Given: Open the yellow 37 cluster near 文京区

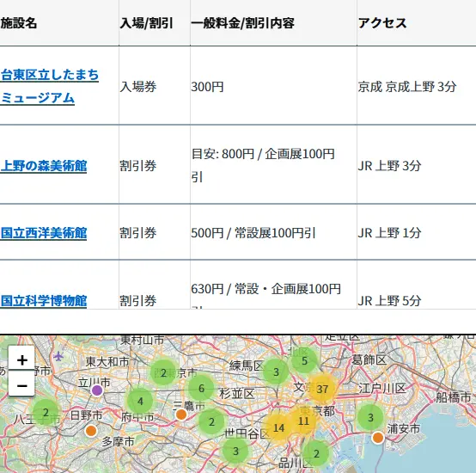Looking at the screenshot, I should point(322,389).
